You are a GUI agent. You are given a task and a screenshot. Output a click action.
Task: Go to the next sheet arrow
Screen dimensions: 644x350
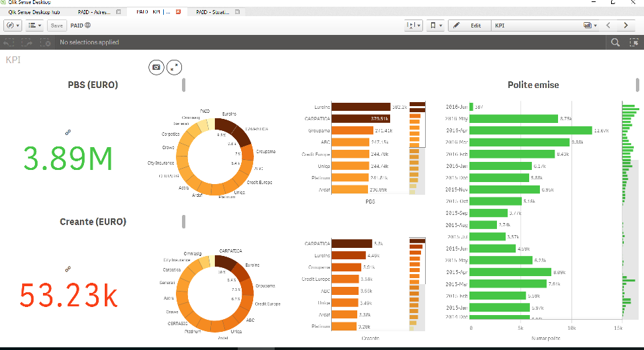point(626,26)
